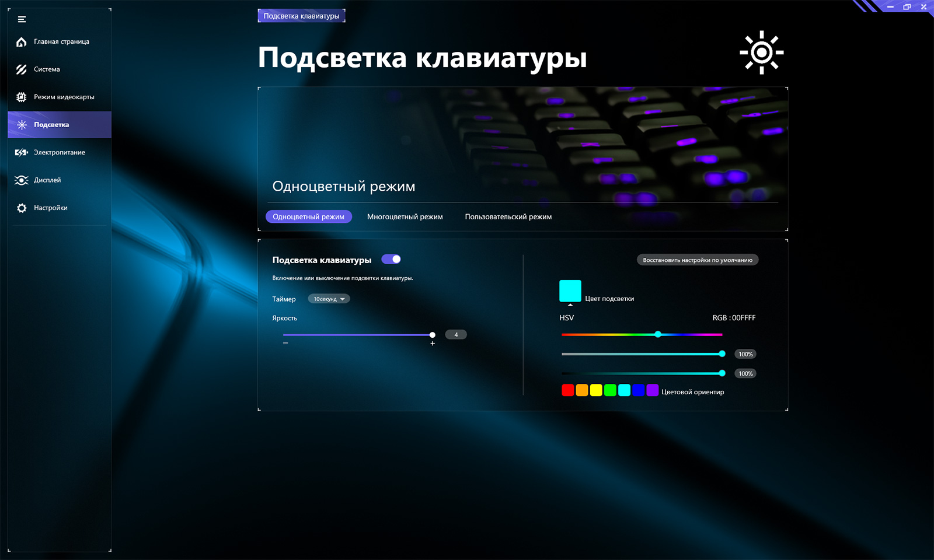The image size is (934, 560).
Task: Click the Подсветка sun icon in sidebar
Action: (x=22, y=125)
